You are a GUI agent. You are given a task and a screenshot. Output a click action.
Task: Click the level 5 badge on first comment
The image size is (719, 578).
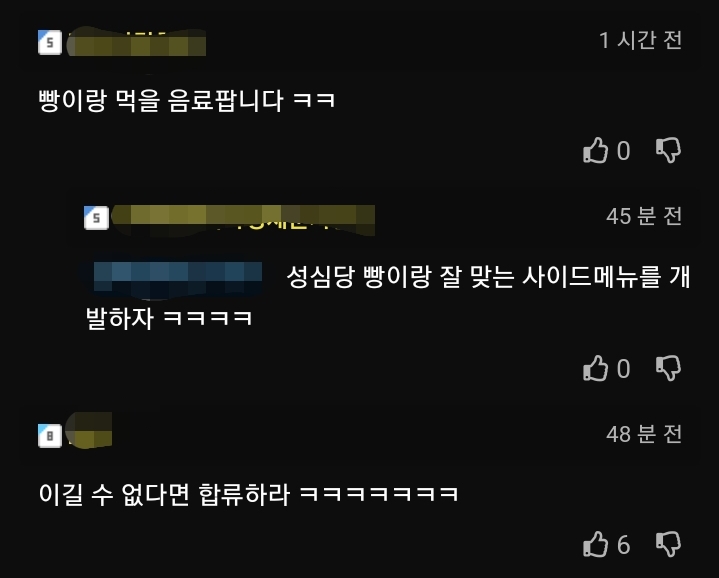pos(50,42)
